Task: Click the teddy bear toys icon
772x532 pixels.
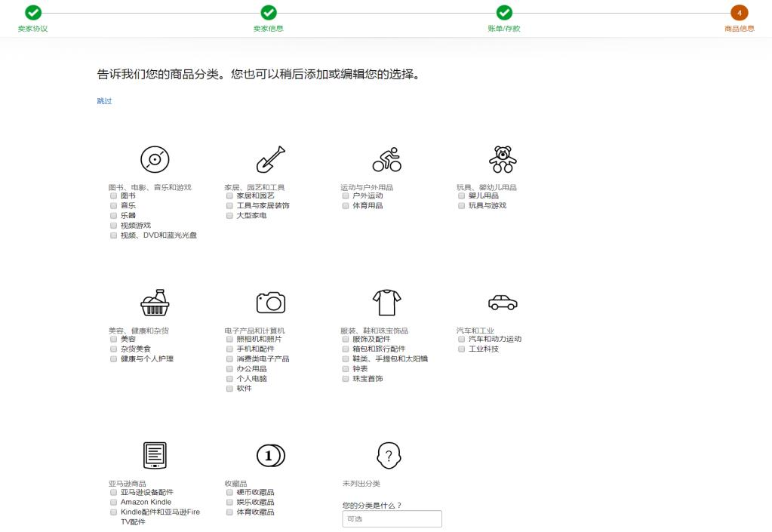Action: click(503, 159)
